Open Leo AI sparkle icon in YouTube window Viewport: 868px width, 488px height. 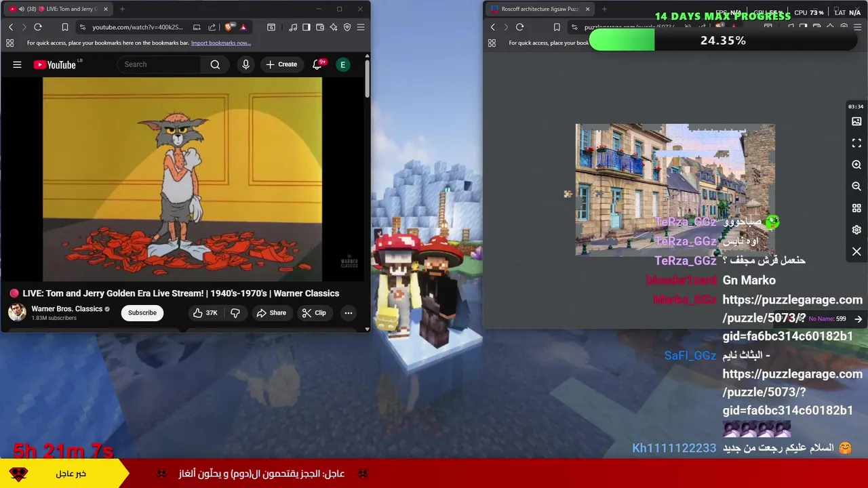334,27
